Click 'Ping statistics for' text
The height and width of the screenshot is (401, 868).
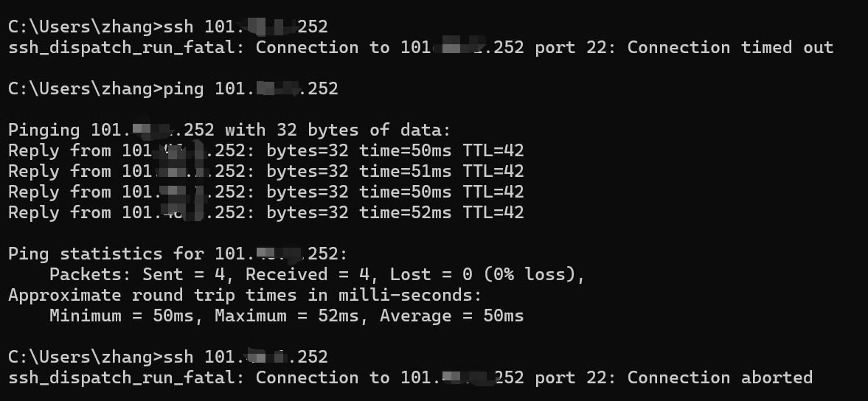[106, 254]
